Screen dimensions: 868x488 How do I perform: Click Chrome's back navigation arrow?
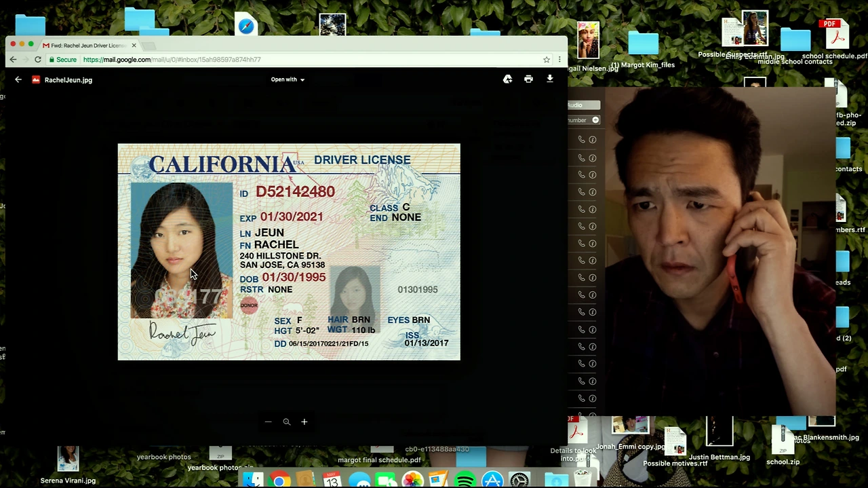click(x=13, y=60)
